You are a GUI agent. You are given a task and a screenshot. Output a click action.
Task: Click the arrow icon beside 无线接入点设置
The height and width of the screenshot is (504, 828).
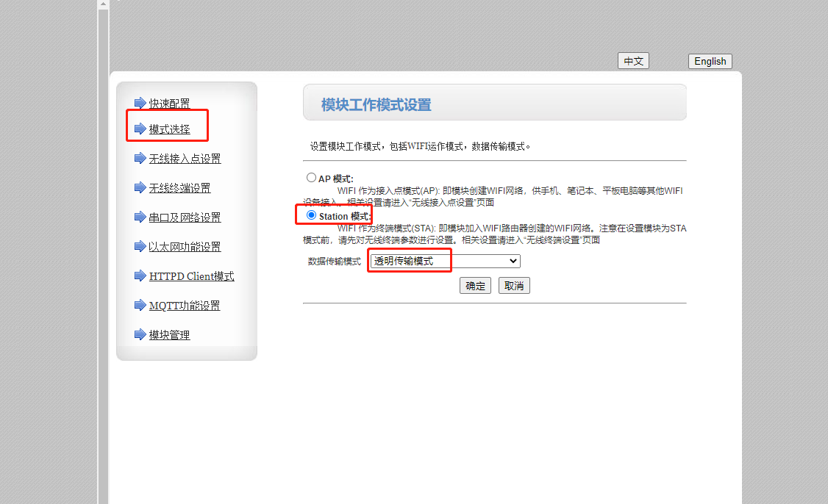click(x=140, y=159)
